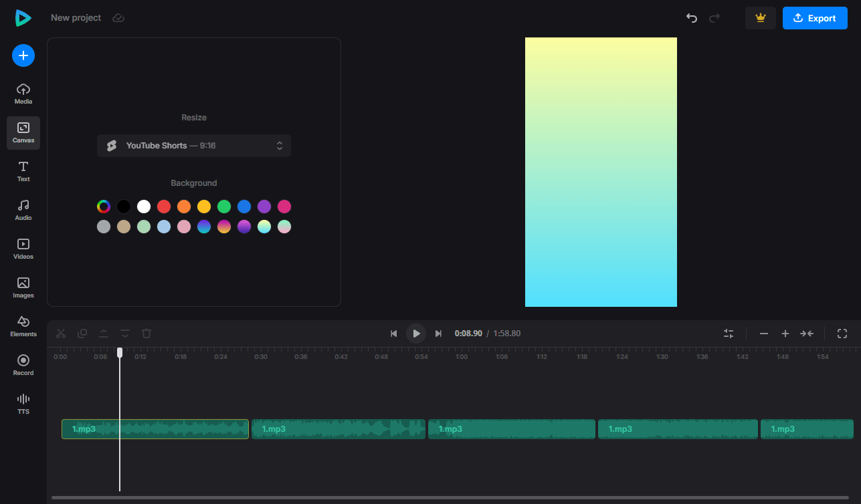Select the purple background color

264,207
